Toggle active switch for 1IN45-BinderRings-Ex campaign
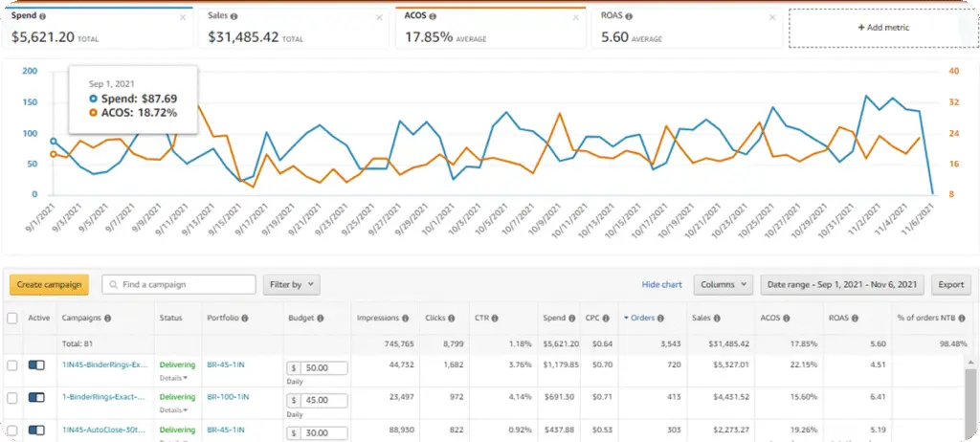This screenshot has width=980, height=442. (x=36, y=365)
